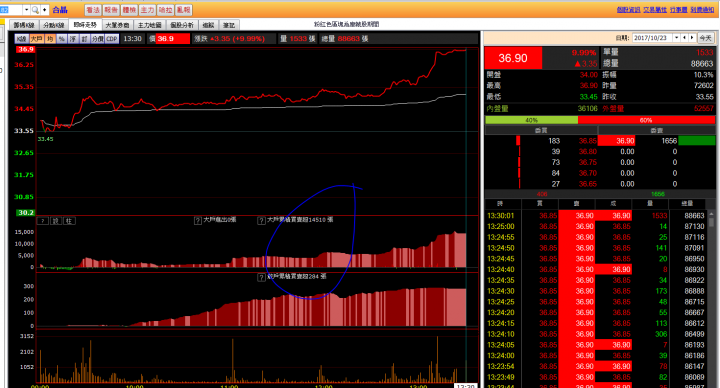The width and height of the screenshot is (720, 388).
Task: Go to next date with right arrow
Action: pyautogui.click(x=692, y=38)
